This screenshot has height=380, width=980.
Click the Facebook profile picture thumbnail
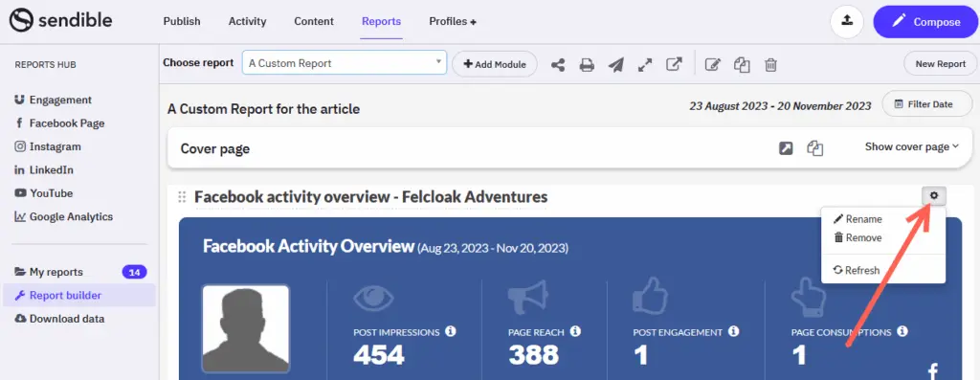246,328
